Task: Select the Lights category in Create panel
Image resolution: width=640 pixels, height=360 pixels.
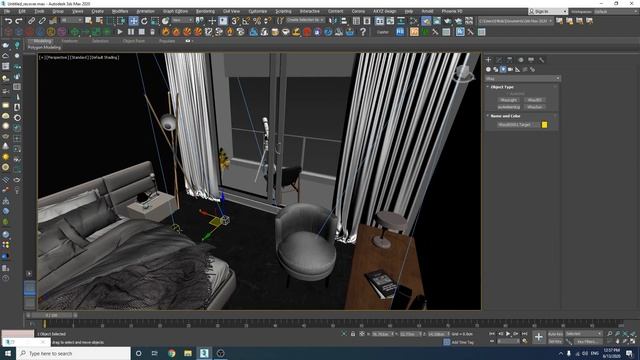Action: coord(503,69)
